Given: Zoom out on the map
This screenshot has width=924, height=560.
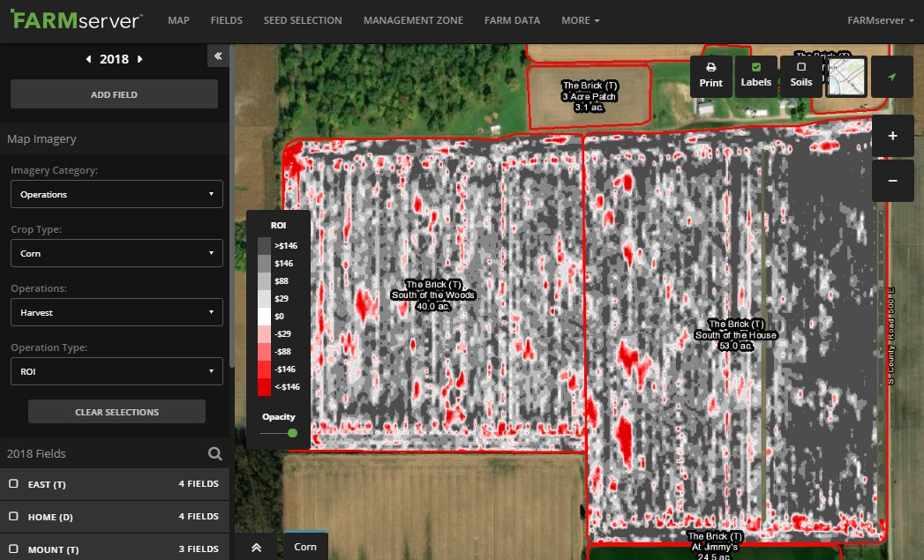Looking at the screenshot, I should coord(893,181).
